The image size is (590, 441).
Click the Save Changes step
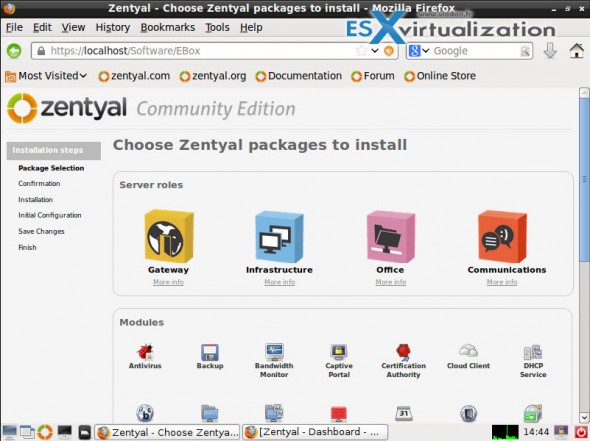coord(41,231)
